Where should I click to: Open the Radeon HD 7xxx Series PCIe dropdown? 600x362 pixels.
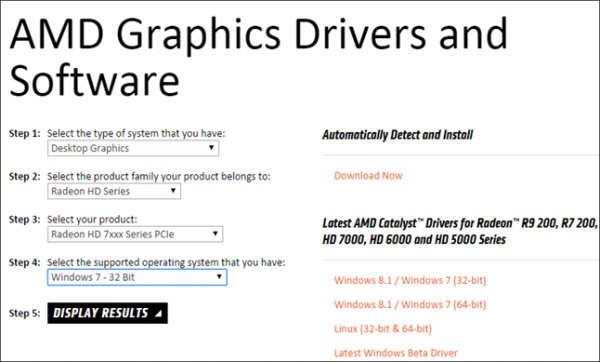pyautogui.click(x=135, y=234)
